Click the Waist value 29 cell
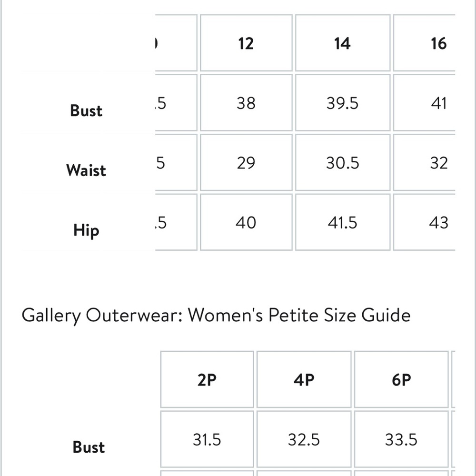This screenshot has width=476, height=476. (x=246, y=162)
